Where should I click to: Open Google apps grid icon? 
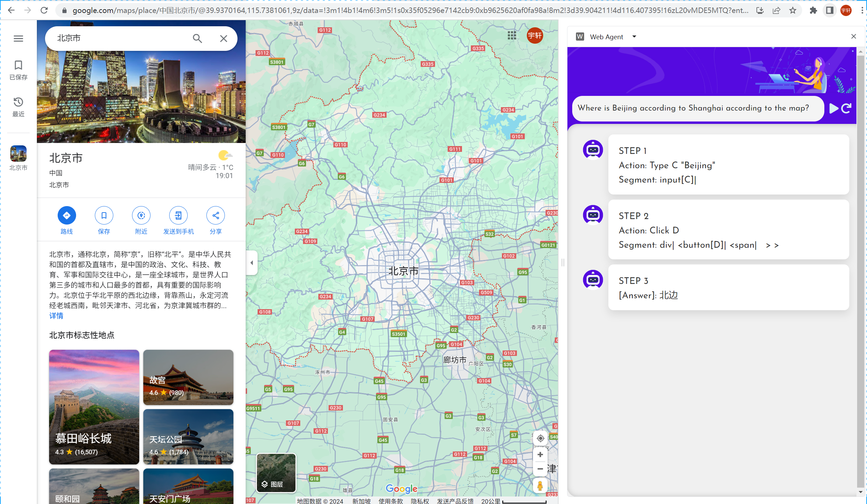(x=511, y=35)
